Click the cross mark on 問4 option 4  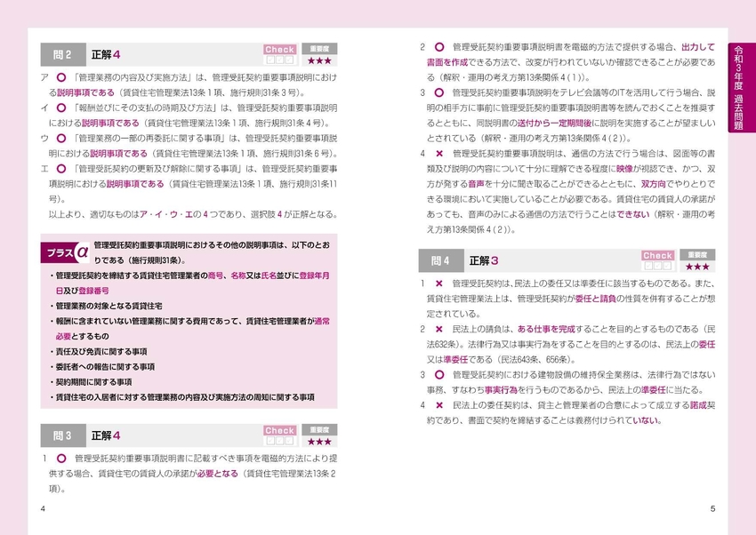click(438, 405)
